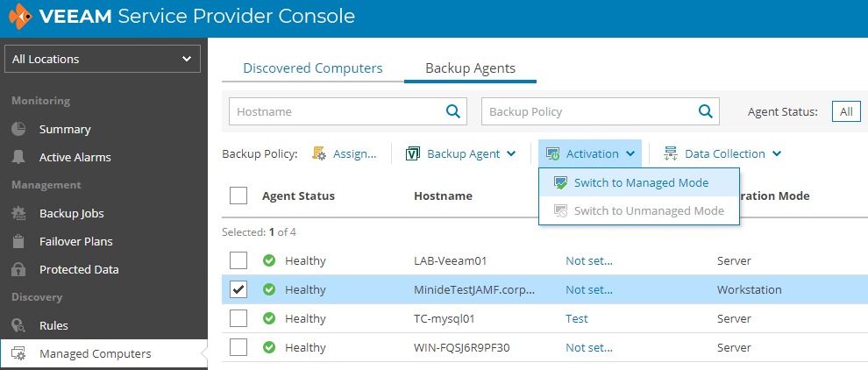The image size is (868, 370).
Task: Open Not set... policy link for MinideTestJAMF
Action: pyautogui.click(x=589, y=289)
